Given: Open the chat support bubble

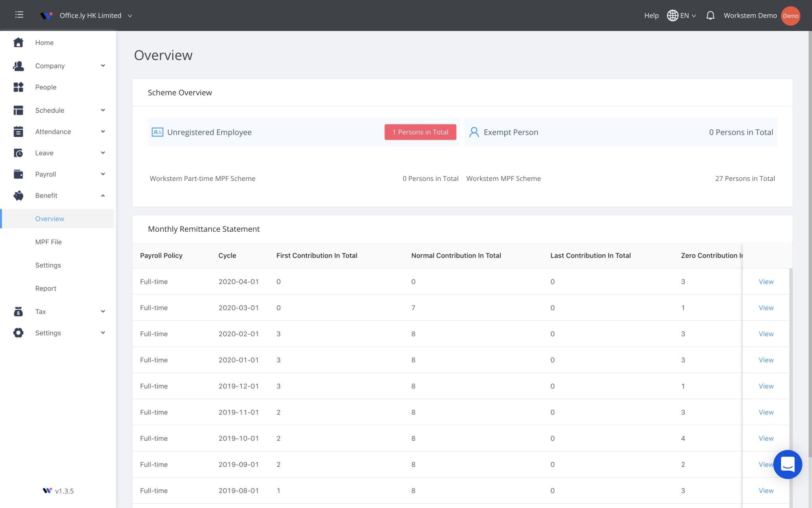Looking at the screenshot, I should click(787, 464).
